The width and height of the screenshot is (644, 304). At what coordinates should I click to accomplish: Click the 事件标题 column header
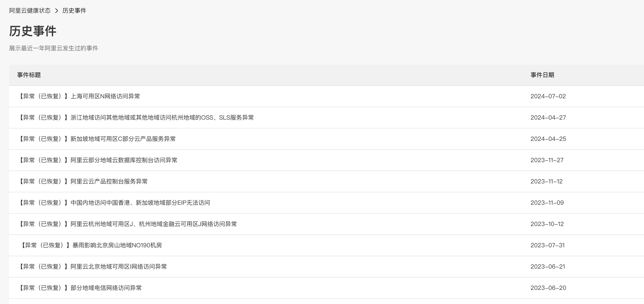point(29,75)
